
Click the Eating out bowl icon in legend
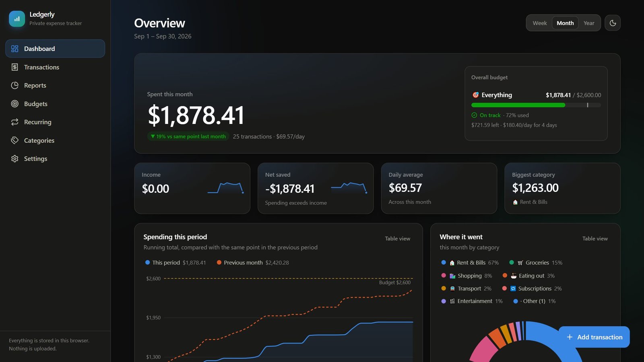(514, 276)
